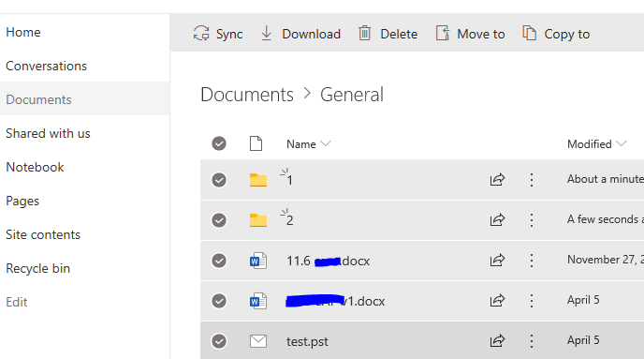Open more actions menu for folder 2
Image resolution: width=644 pixels, height=359 pixels.
tap(532, 220)
